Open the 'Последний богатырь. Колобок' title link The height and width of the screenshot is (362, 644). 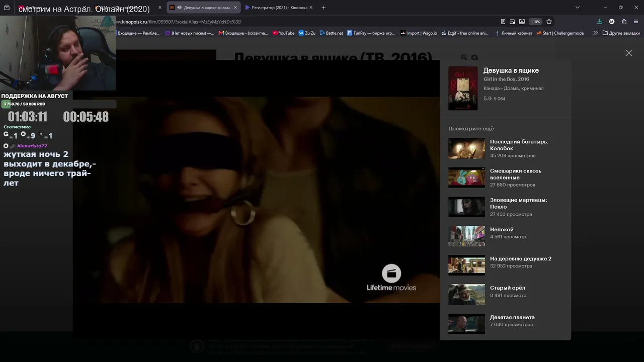(x=519, y=145)
